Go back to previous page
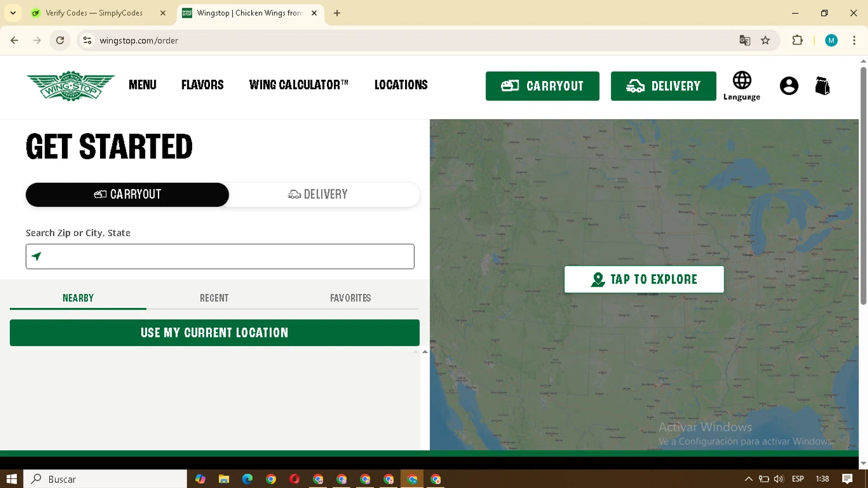 point(14,41)
